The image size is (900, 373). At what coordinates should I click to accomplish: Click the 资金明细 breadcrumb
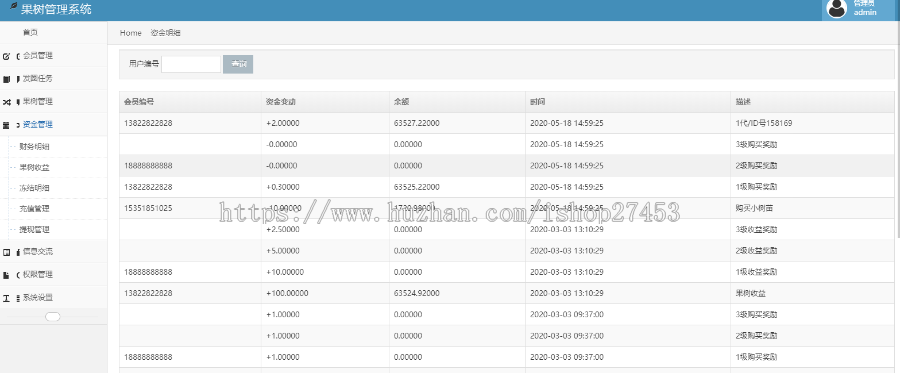coord(165,33)
